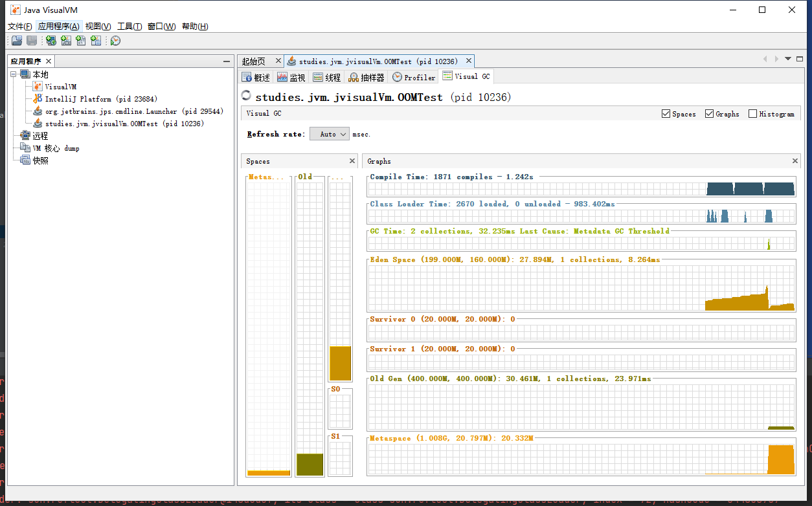Uncheck the Spaces checkbox
Image resolution: width=812 pixels, height=506 pixels.
click(666, 114)
